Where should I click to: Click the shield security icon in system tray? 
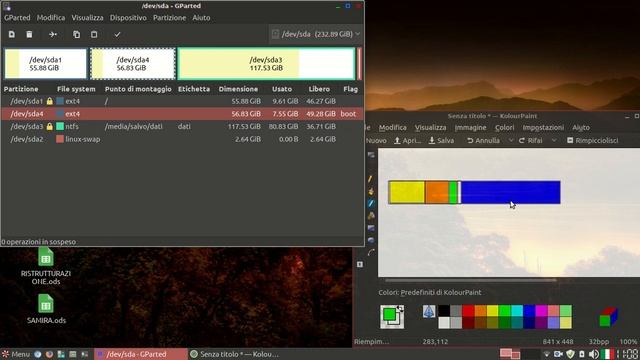click(570, 354)
